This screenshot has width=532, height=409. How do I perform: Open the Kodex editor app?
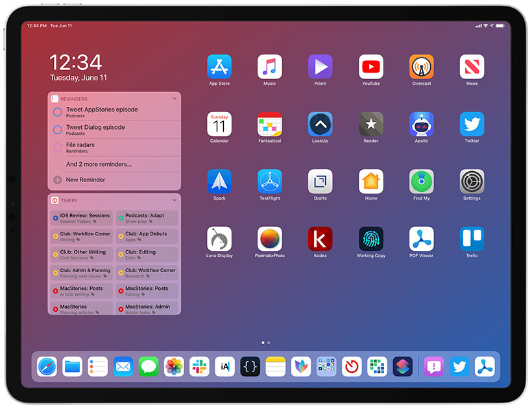click(x=320, y=239)
